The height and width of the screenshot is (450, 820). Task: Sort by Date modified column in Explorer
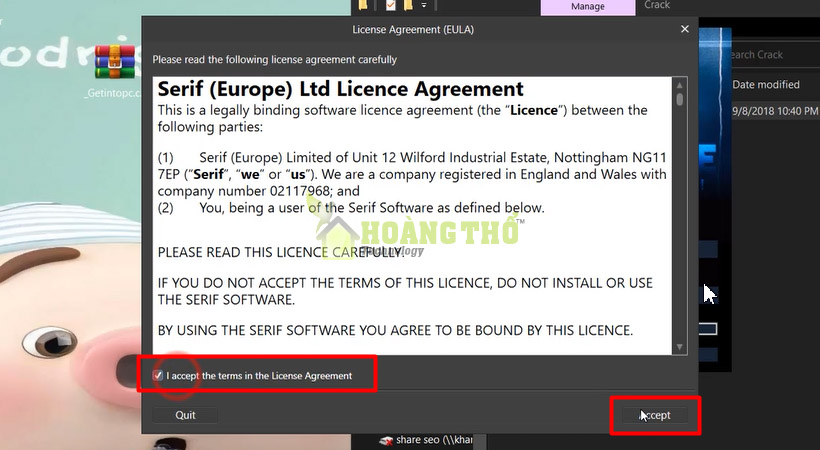tap(766, 84)
